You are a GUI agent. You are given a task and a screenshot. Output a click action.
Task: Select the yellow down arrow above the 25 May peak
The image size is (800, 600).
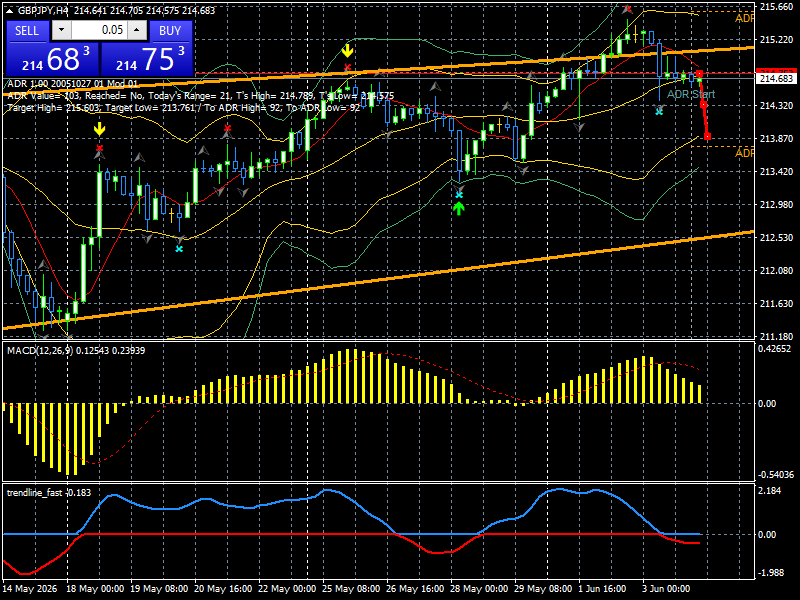pyautogui.click(x=347, y=51)
